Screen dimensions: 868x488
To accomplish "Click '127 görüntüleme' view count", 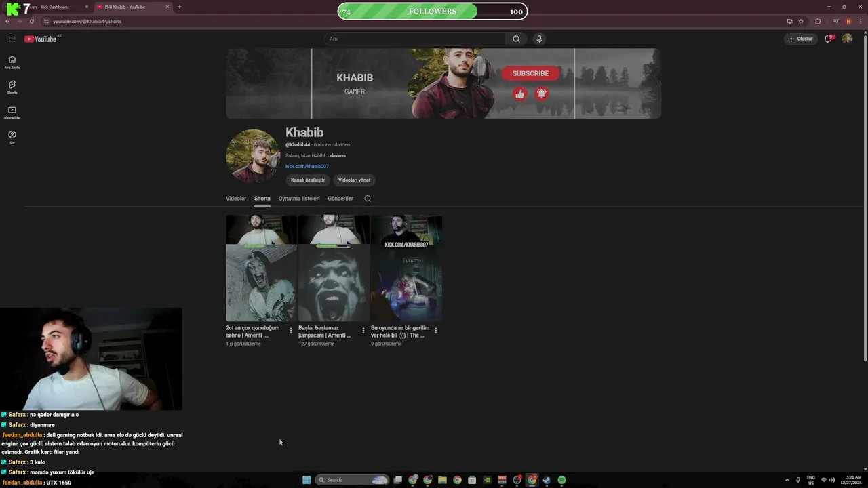I will [x=316, y=344].
